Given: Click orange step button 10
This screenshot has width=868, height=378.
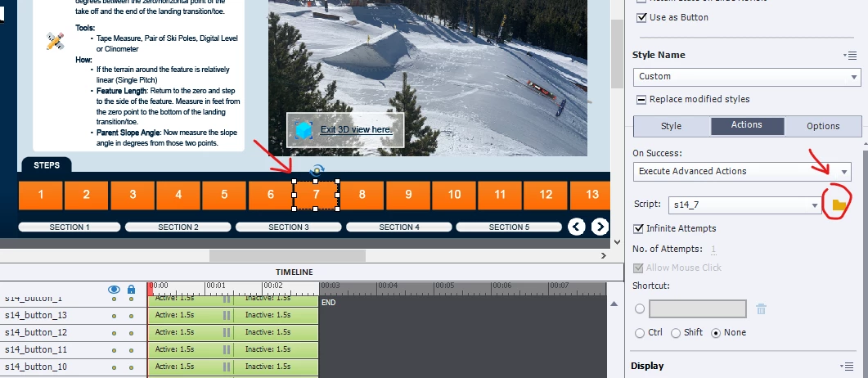Looking at the screenshot, I should (454, 195).
